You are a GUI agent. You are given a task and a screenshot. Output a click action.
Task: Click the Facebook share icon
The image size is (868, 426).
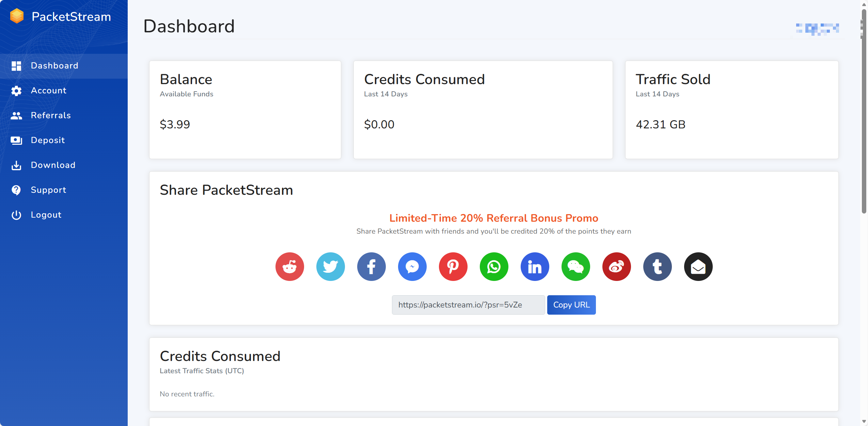click(x=371, y=267)
